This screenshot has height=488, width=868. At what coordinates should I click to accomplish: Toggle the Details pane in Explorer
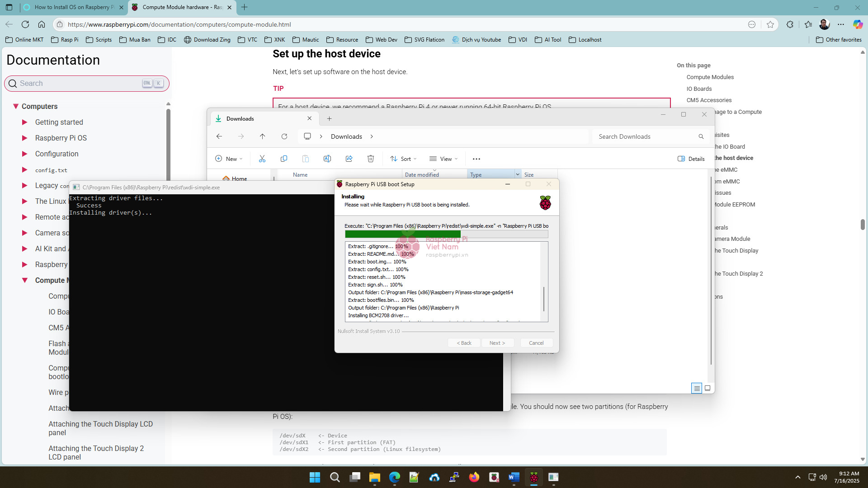[x=691, y=159]
